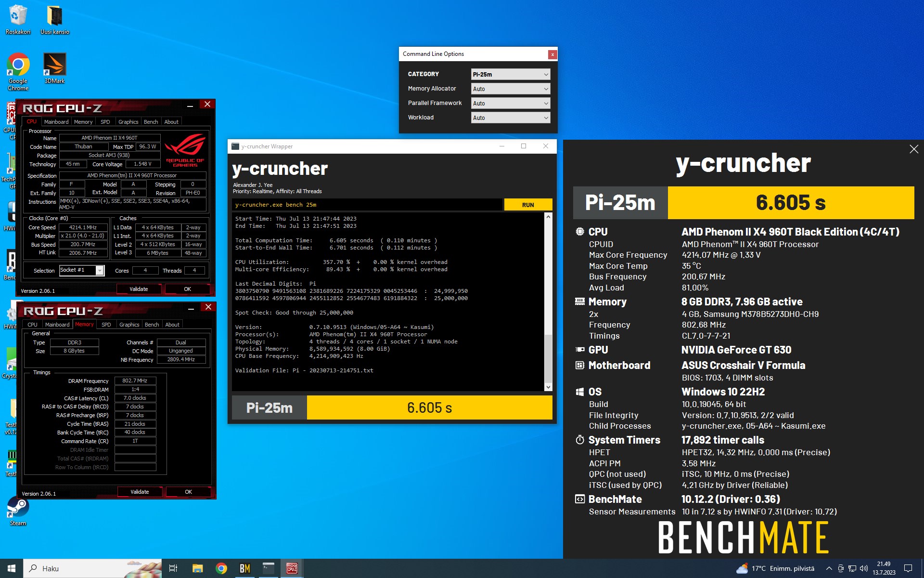Close Command Line Options dialog
The width and height of the screenshot is (924, 578).
click(552, 54)
